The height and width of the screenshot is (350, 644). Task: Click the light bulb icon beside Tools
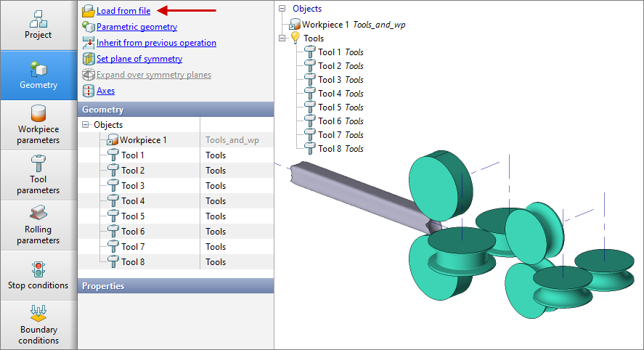pos(295,38)
